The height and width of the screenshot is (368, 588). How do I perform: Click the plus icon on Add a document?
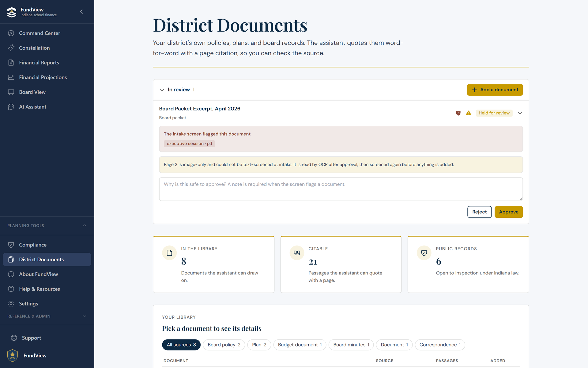[x=474, y=90]
